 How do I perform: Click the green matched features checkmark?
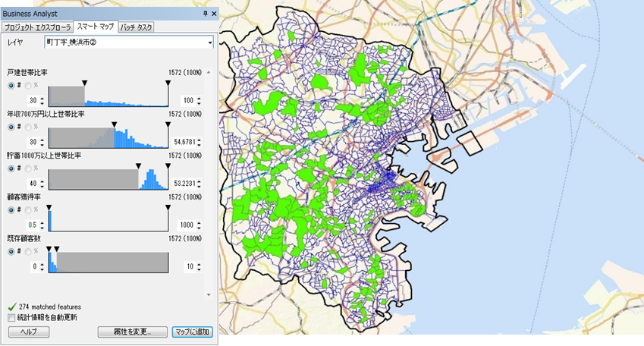pyautogui.click(x=12, y=307)
